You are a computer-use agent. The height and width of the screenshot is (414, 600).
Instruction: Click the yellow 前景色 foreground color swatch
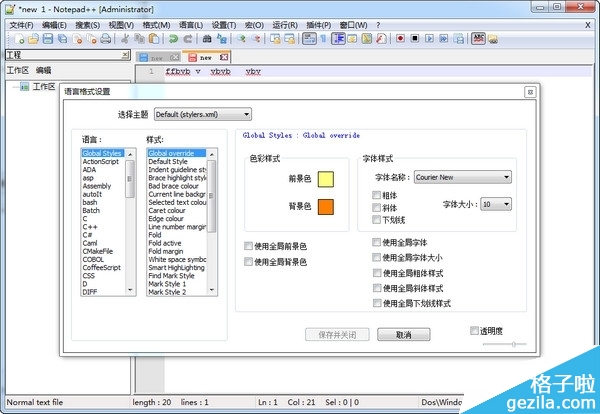click(324, 179)
